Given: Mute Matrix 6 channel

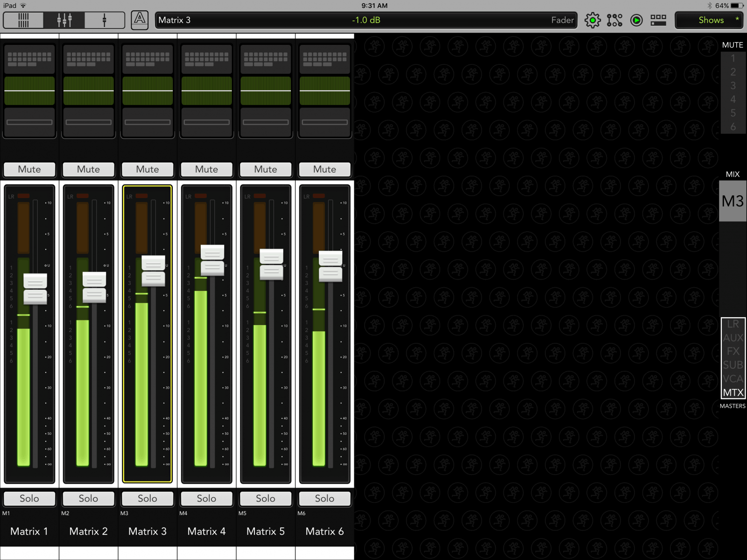Looking at the screenshot, I should 324,170.
